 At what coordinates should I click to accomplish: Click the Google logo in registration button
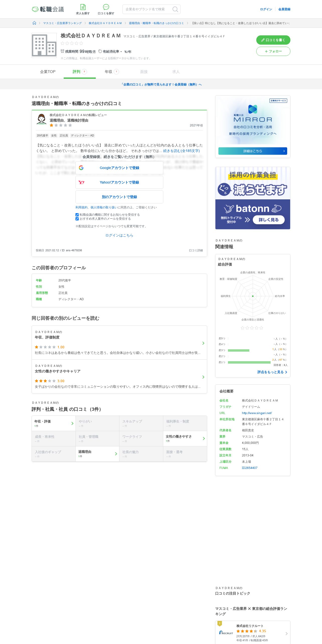pos(81,168)
